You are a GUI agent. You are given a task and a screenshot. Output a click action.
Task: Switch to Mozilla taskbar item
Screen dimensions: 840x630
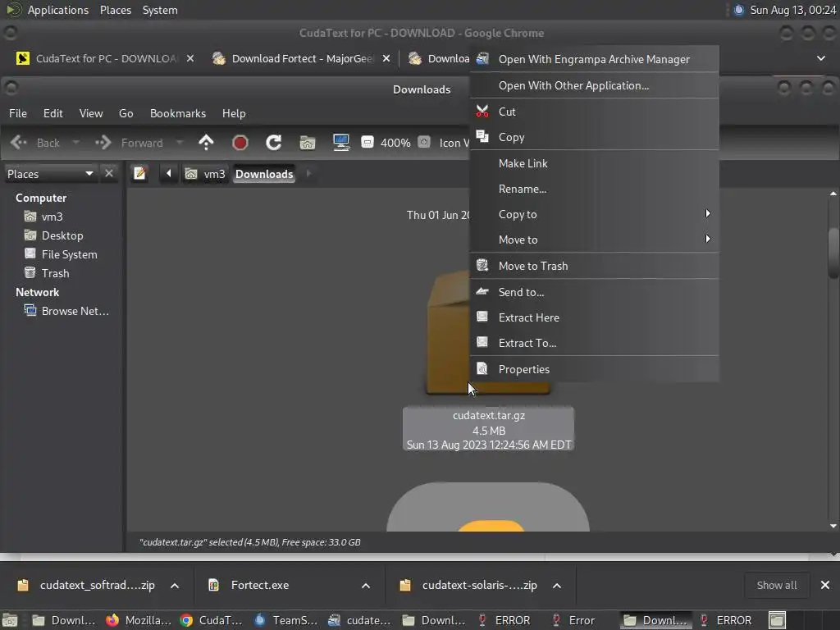pos(139,620)
